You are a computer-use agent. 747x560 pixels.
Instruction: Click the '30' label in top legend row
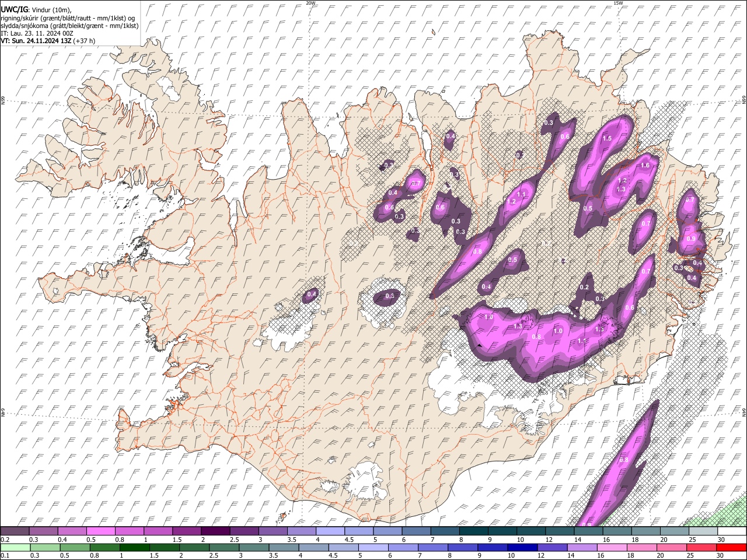[x=722, y=540]
